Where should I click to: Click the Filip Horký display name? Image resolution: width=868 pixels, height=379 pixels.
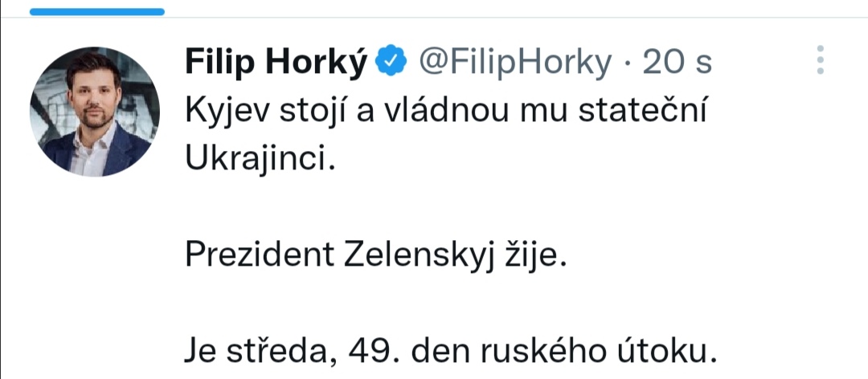coord(276,62)
